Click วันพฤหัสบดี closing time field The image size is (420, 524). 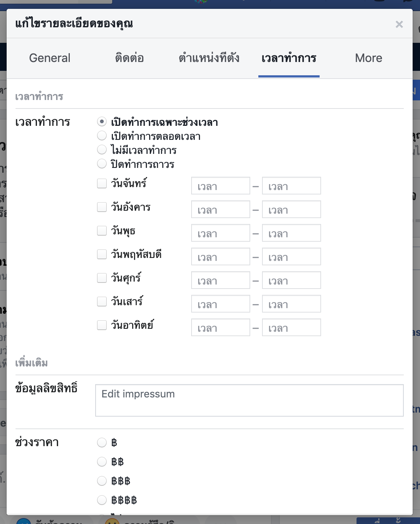pos(291,257)
